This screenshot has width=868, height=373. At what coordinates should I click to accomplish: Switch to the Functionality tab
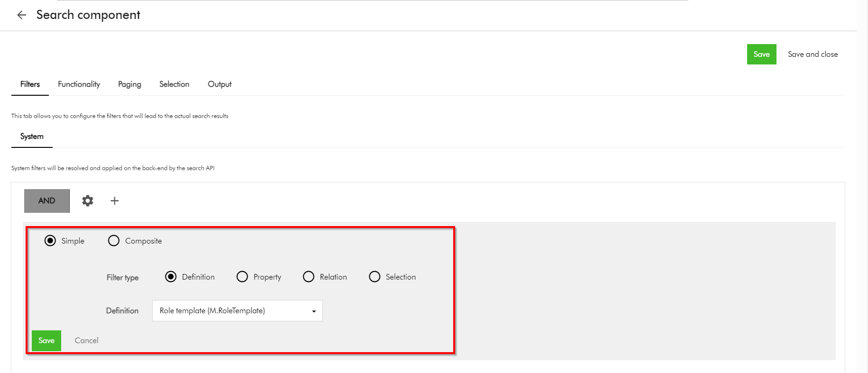tap(79, 84)
